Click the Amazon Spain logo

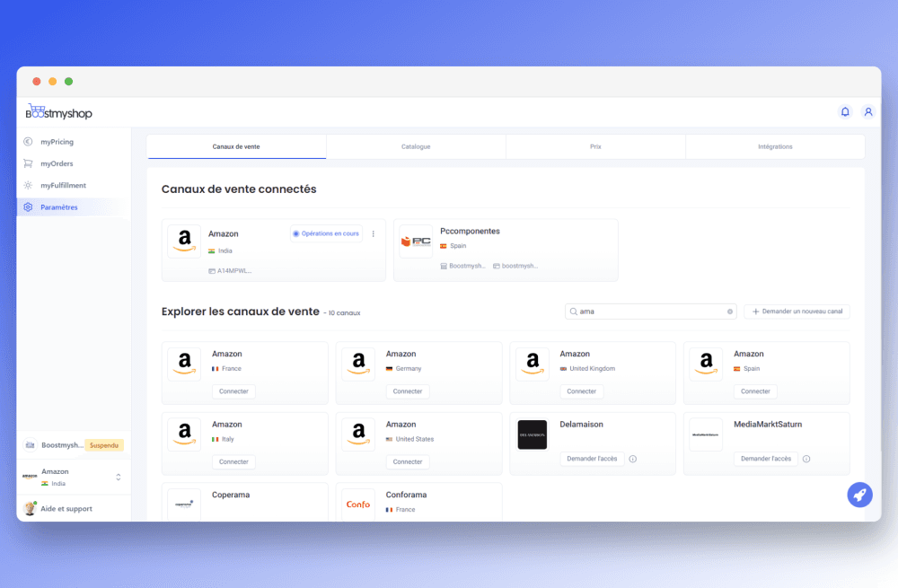pos(706,364)
